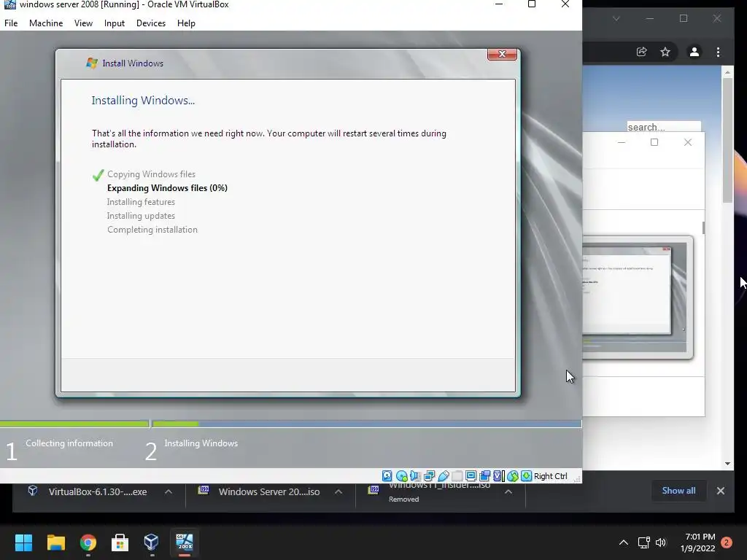Show hidden system tray icons

[x=623, y=542]
